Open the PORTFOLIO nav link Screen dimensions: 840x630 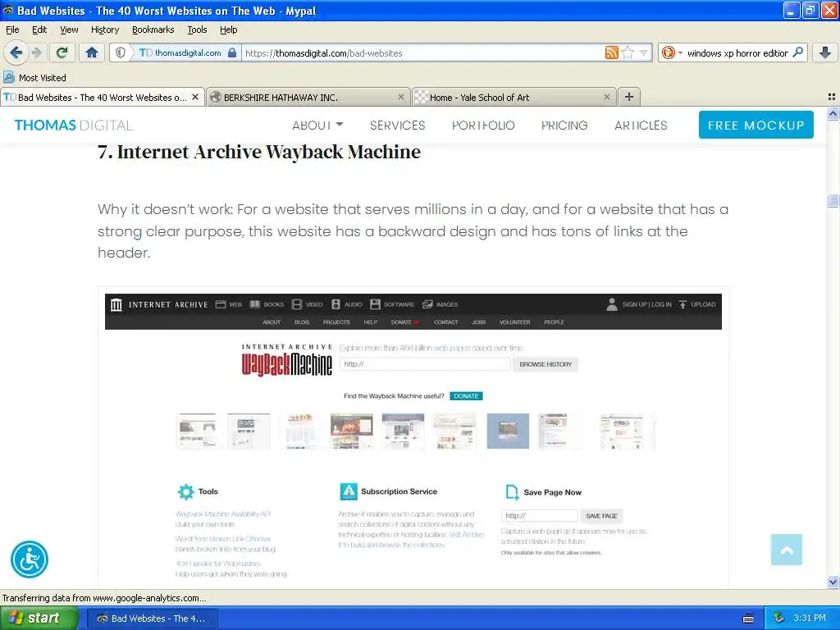pos(483,125)
